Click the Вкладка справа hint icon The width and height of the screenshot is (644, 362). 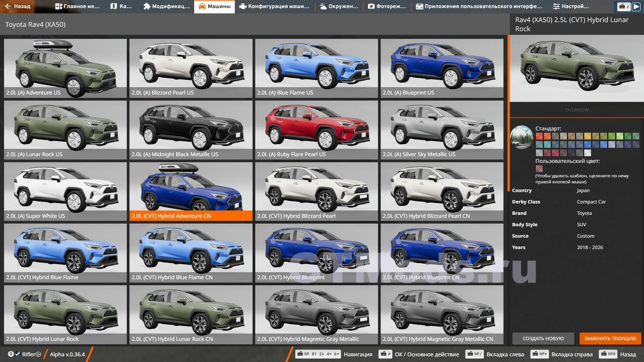tap(539, 354)
